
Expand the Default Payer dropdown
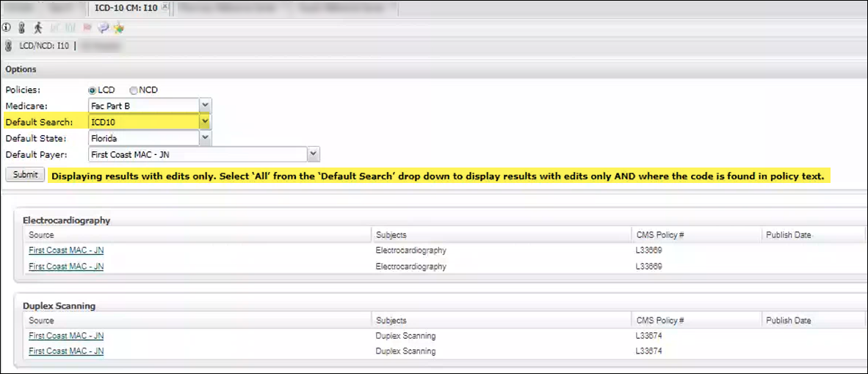314,154
